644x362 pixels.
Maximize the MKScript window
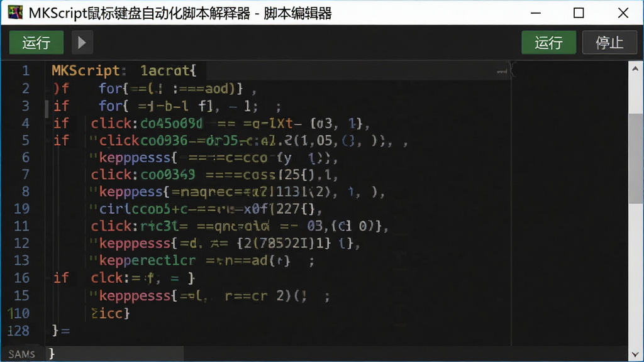[x=579, y=13]
